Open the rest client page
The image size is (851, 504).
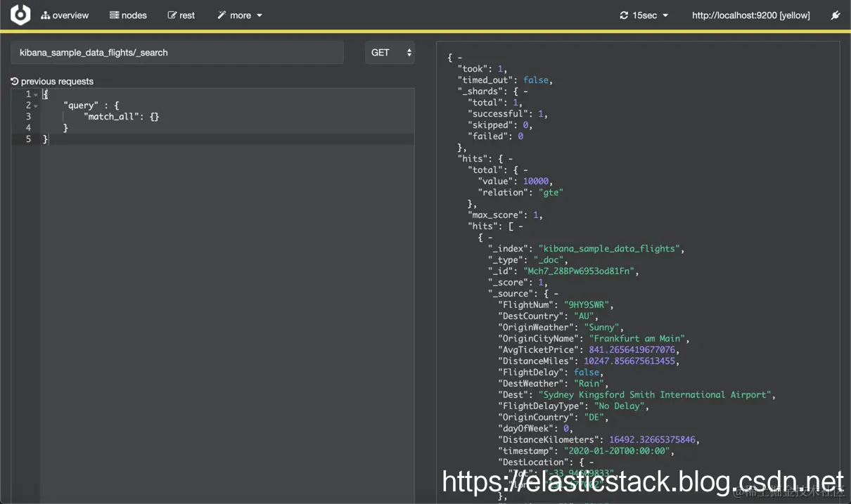(181, 15)
